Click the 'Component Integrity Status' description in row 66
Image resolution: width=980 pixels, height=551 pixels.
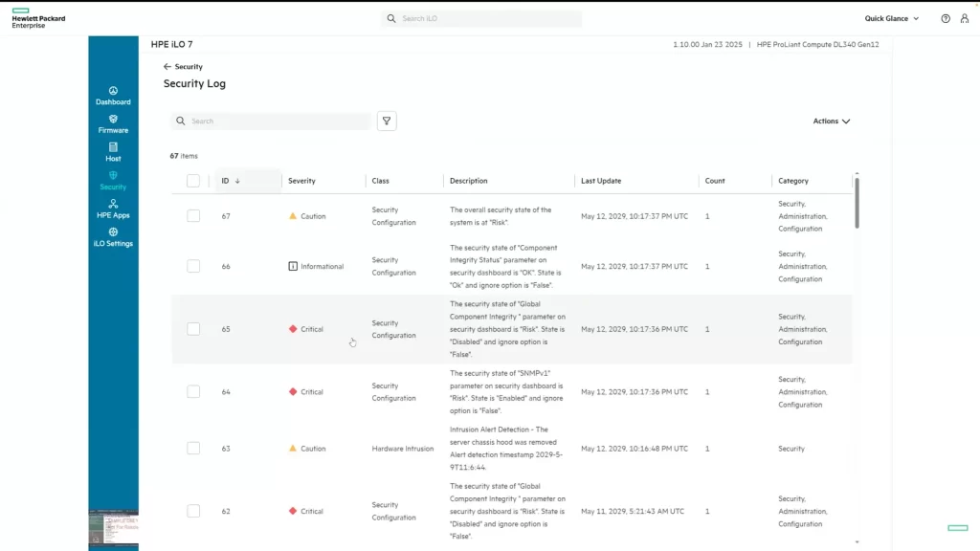pyautogui.click(x=507, y=266)
